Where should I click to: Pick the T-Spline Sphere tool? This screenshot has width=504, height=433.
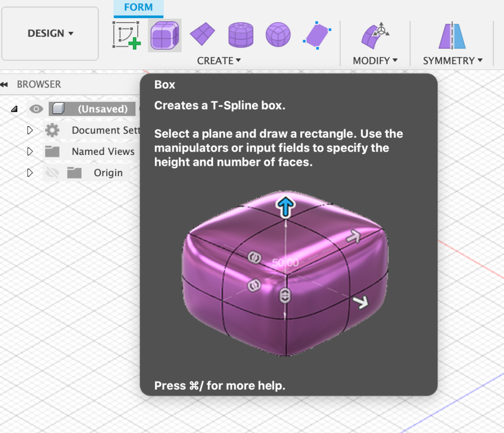point(278,35)
